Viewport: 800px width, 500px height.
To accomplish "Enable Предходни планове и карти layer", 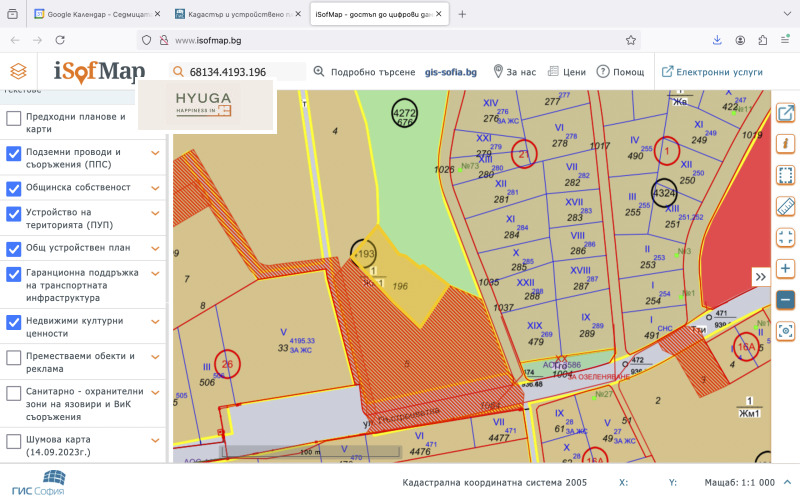I will point(14,119).
